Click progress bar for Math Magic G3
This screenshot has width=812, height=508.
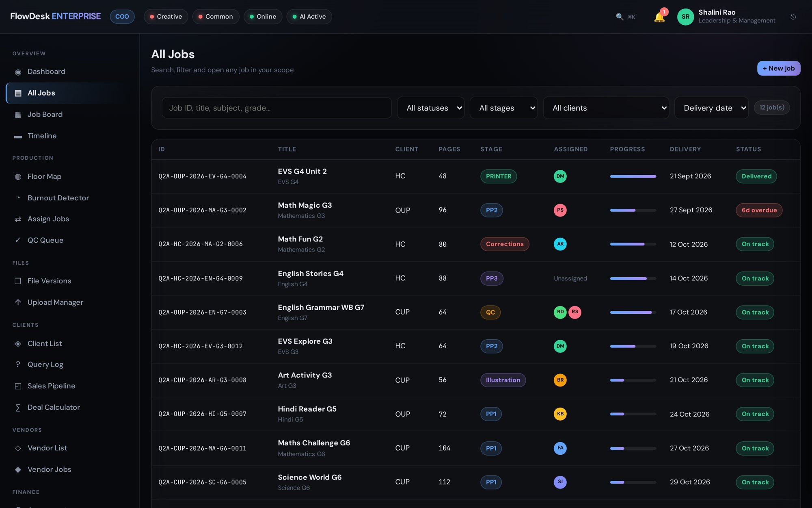point(633,210)
